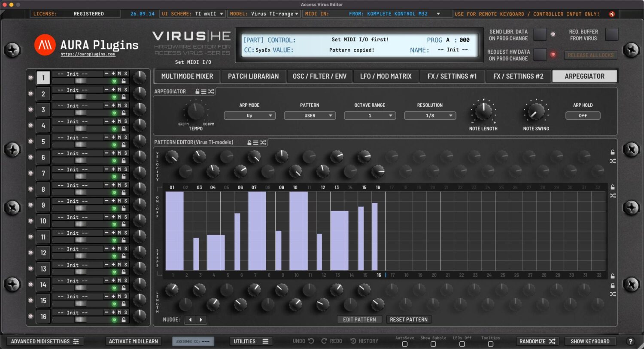
Task: Click the lock icon on part 1
Action: (124, 81)
